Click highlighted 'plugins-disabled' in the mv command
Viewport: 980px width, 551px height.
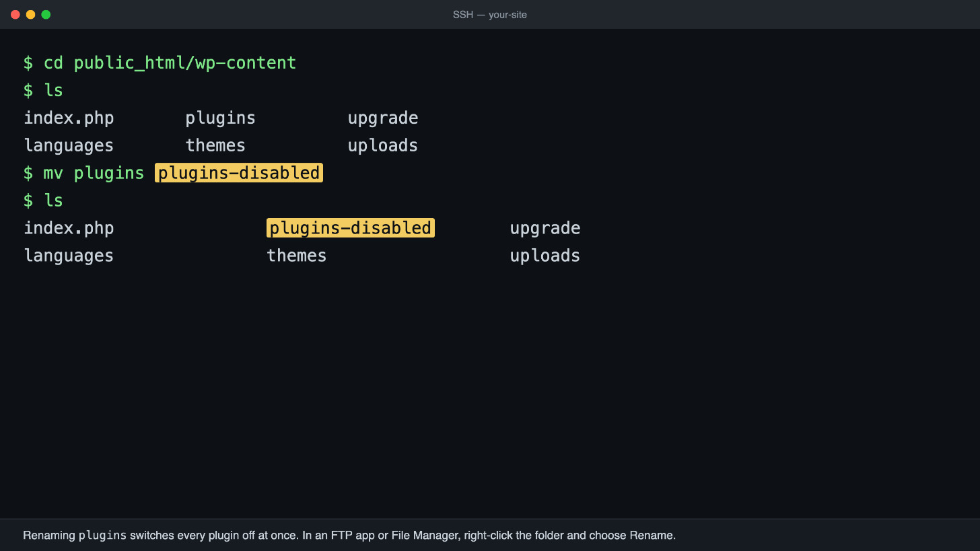pyautogui.click(x=239, y=173)
